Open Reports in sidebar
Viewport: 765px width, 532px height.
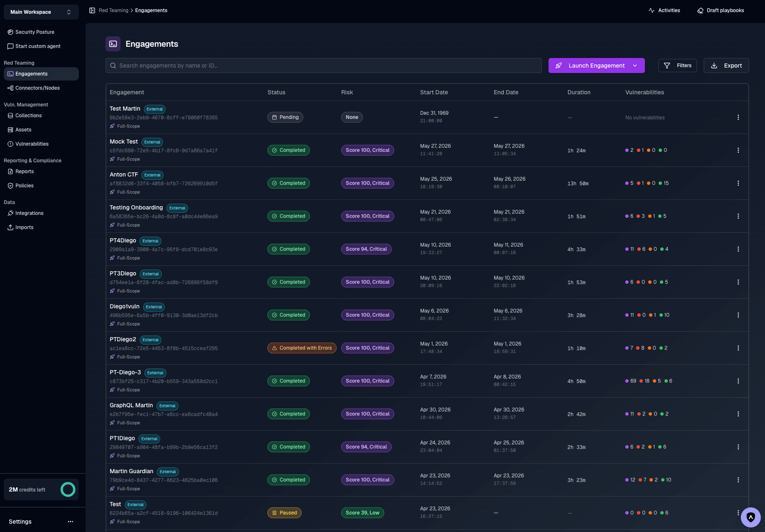[x=41, y=171]
